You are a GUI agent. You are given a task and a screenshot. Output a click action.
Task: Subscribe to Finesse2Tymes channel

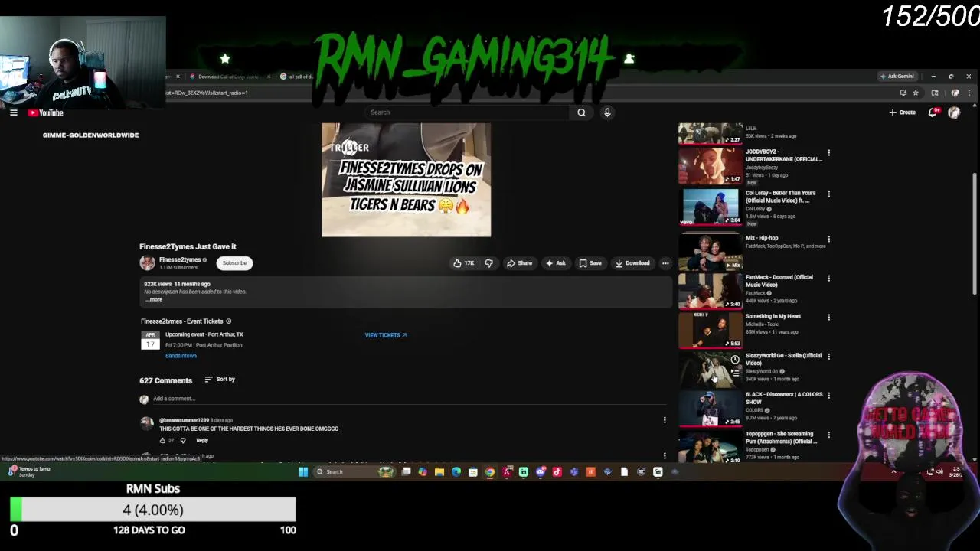tap(234, 263)
